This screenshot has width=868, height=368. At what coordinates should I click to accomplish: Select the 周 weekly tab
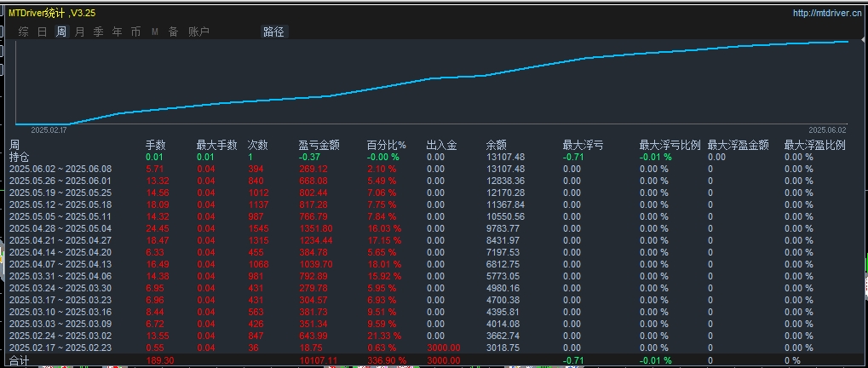tap(60, 32)
